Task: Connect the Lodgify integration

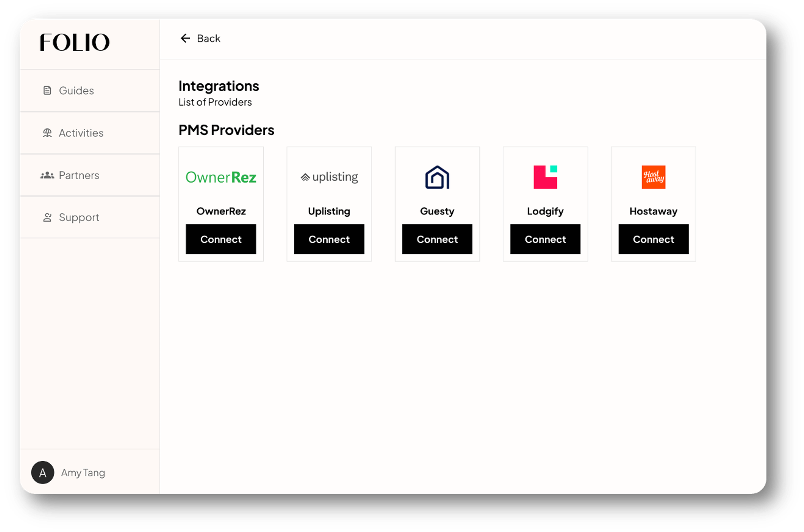Action: 545,239
